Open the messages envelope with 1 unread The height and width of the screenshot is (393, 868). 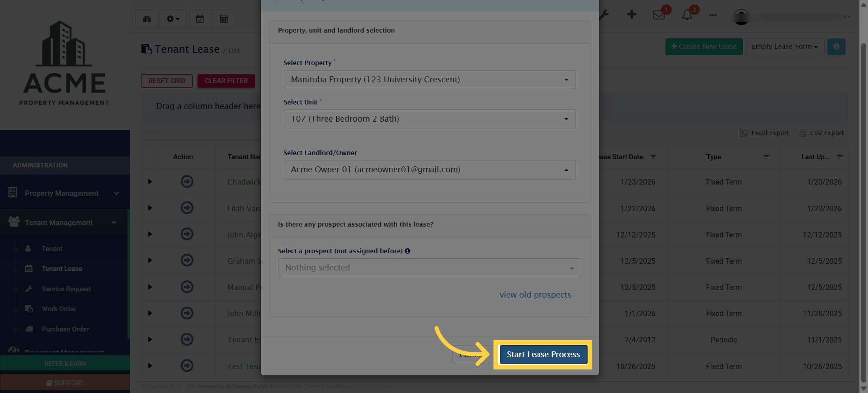pos(659,14)
